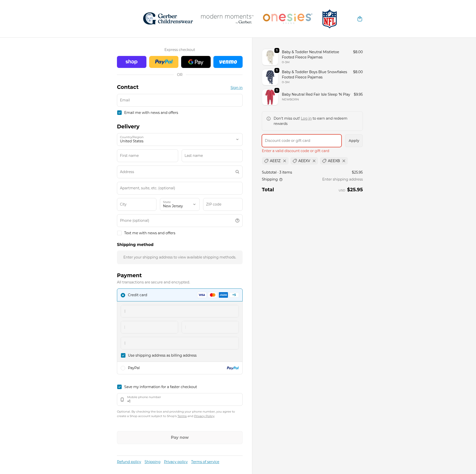This screenshot has width=476, height=474.
Task: Open the Country/Region dropdown
Action: click(180, 139)
